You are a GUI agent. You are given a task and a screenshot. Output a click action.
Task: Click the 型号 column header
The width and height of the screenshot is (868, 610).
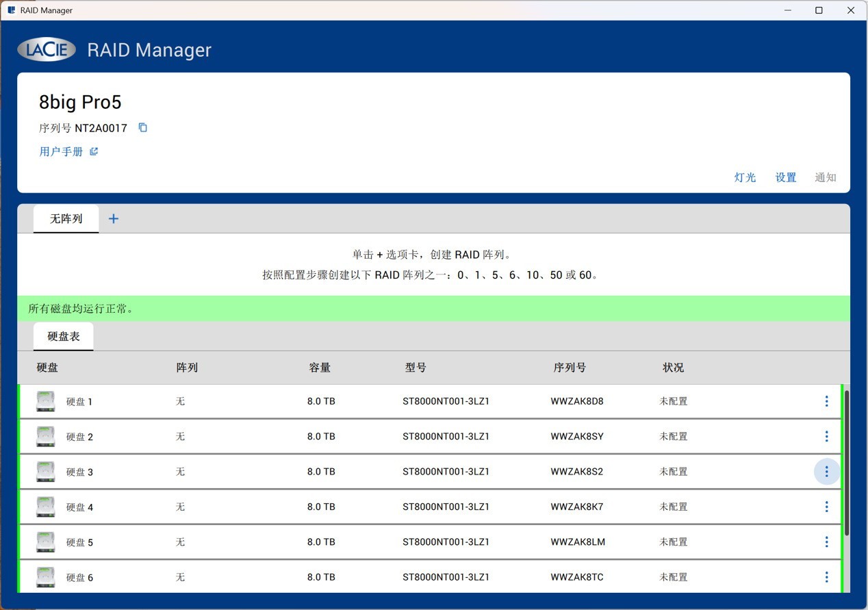(x=416, y=368)
